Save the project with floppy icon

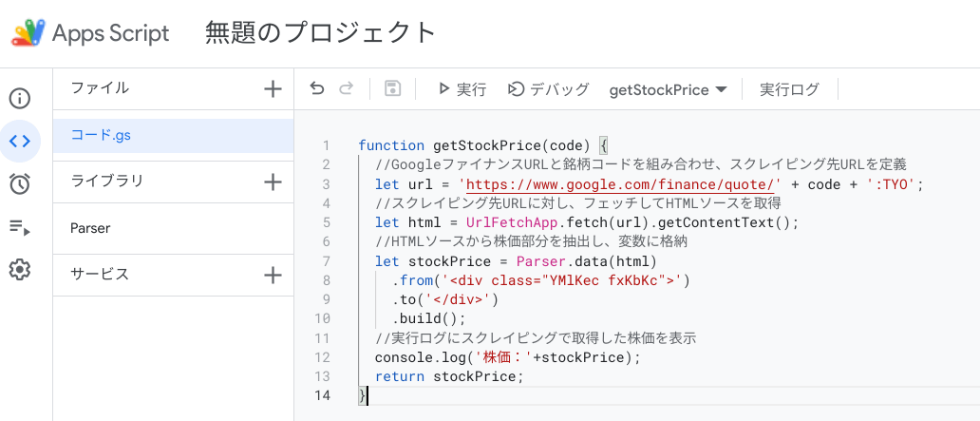(x=392, y=88)
